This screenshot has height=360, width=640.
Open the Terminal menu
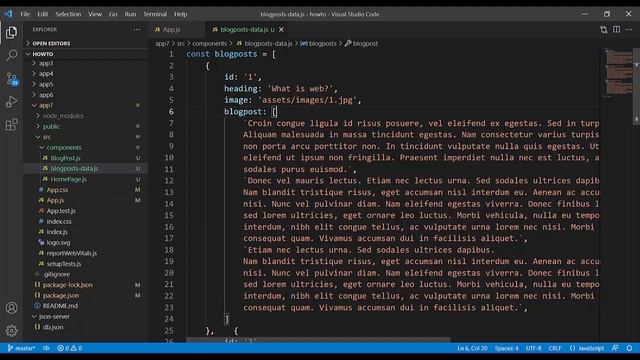[155, 14]
